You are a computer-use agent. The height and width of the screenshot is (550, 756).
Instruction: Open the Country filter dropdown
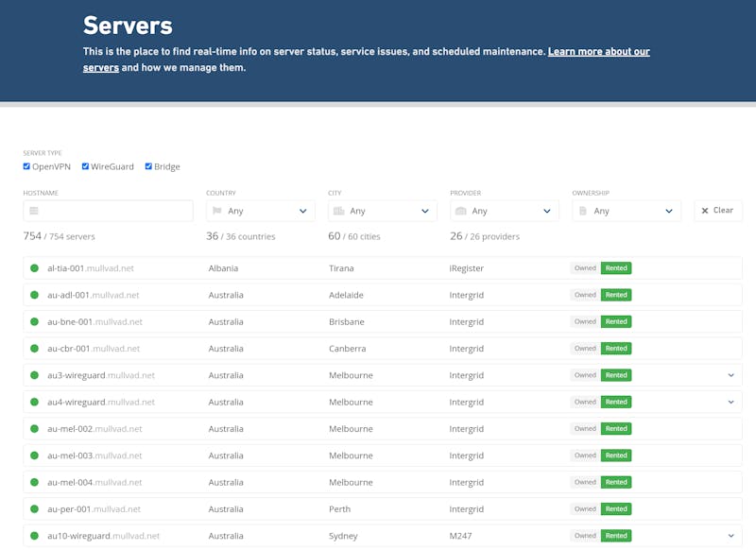(261, 211)
